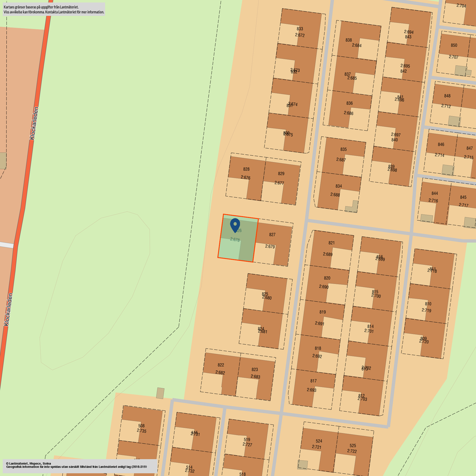Viewport: 476px width, 476px height.
Task: Click the parcel label 2:693
Action: point(311,390)
